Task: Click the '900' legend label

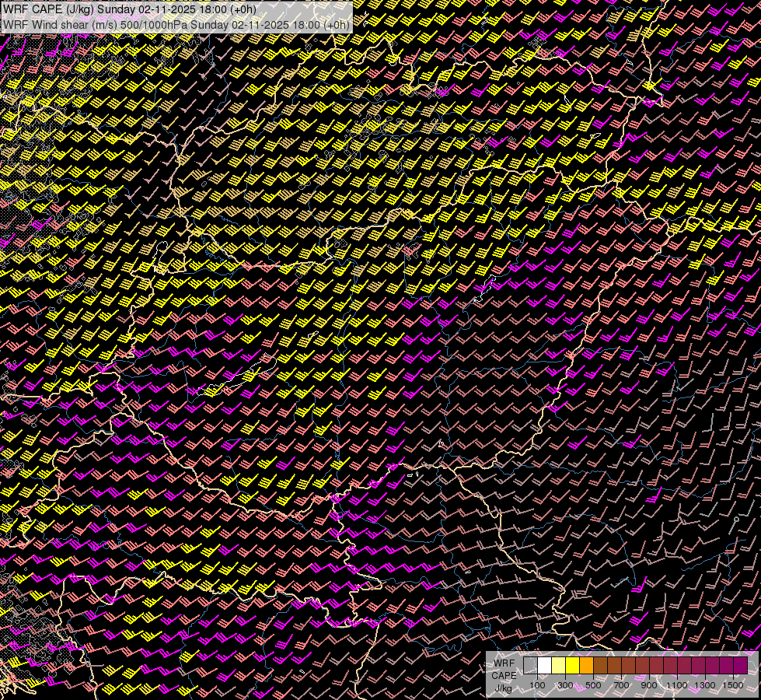Action: tap(649, 685)
